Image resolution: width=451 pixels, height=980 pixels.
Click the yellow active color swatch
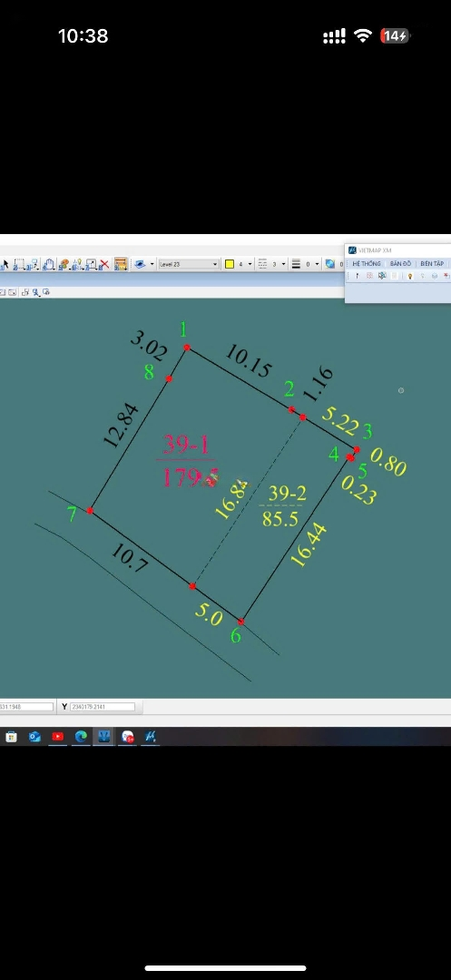click(x=230, y=264)
